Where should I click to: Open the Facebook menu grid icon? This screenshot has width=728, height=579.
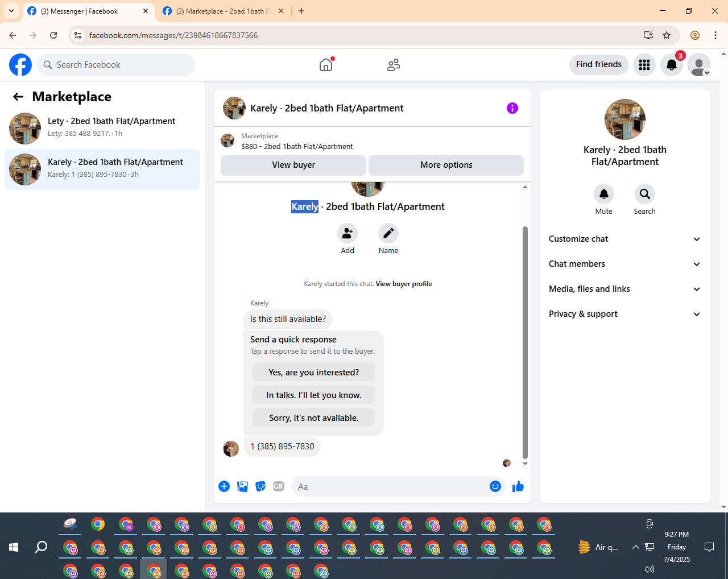coord(644,65)
